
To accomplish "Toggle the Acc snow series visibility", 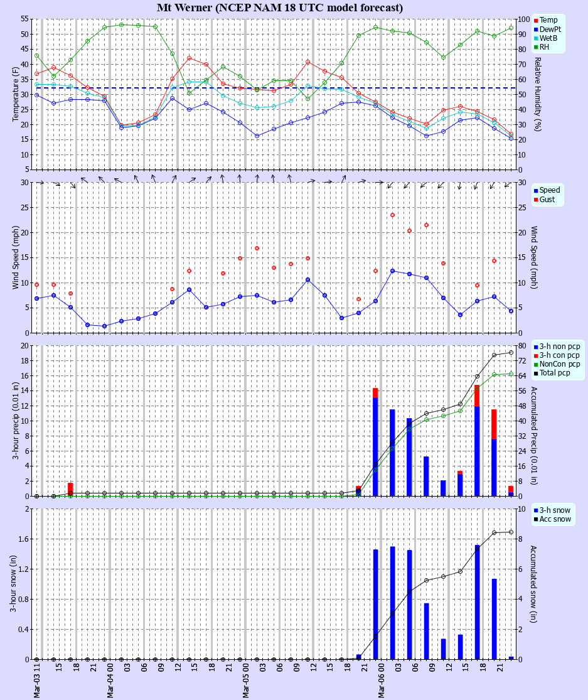I will [535, 520].
